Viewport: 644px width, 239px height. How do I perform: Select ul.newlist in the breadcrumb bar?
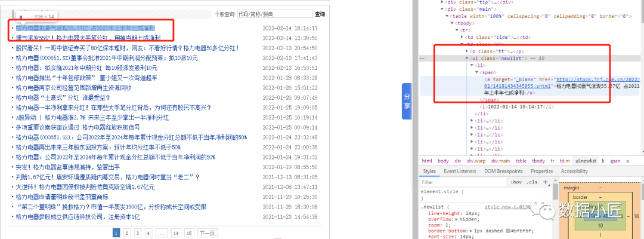[x=586, y=161]
